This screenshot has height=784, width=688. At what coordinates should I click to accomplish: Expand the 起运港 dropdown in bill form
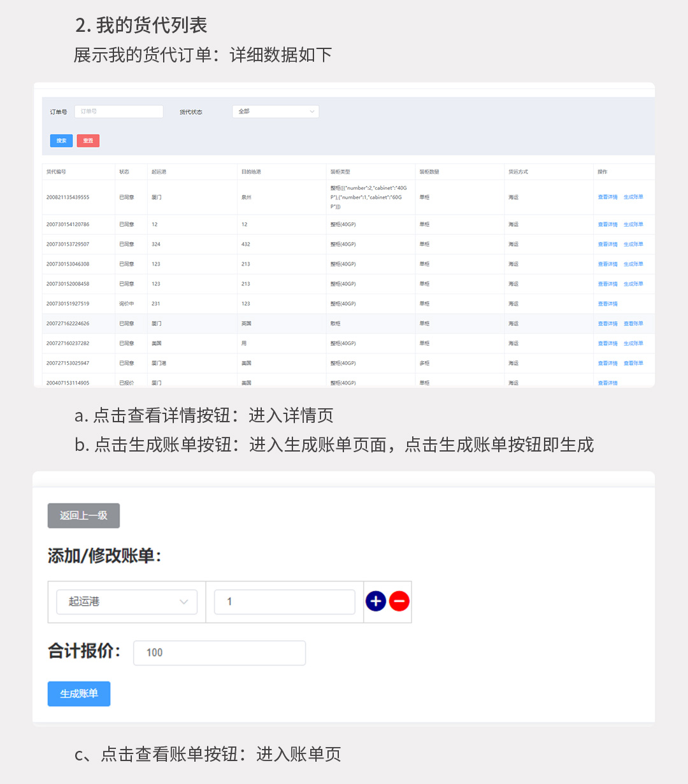tap(127, 602)
